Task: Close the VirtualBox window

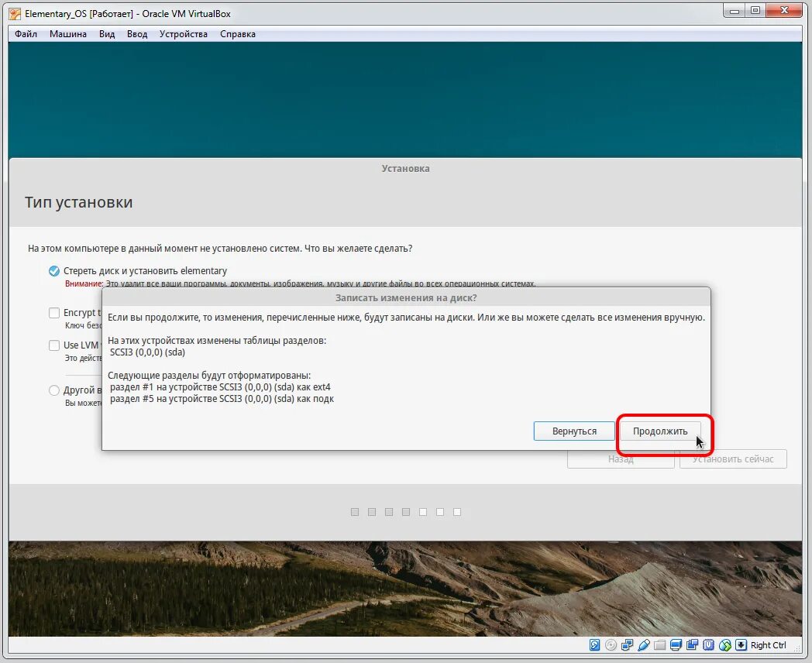Action: [x=784, y=10]
